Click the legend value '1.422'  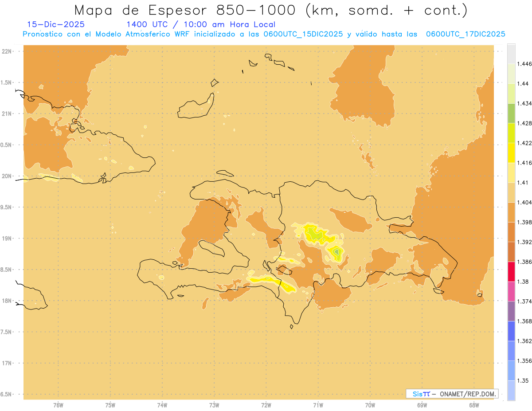tap(524, 143)
